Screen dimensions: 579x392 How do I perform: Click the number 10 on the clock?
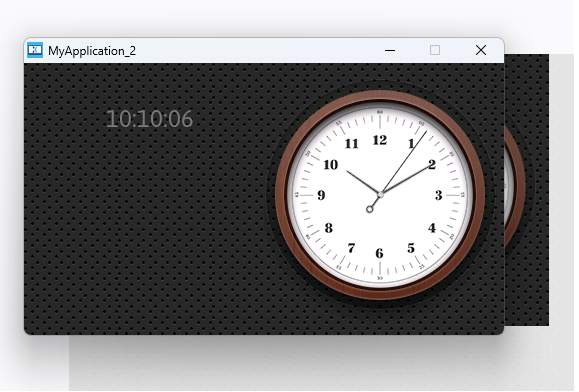[330, 165]
